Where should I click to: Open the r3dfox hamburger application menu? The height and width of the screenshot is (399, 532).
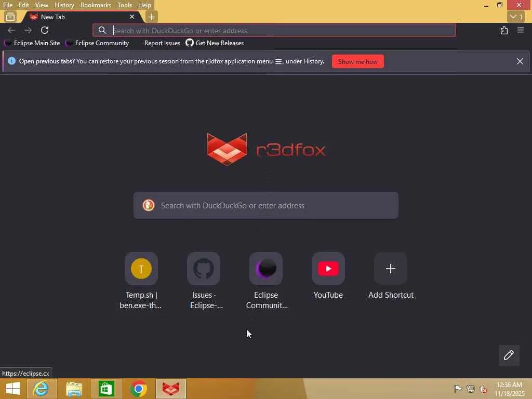click(521, 30)
